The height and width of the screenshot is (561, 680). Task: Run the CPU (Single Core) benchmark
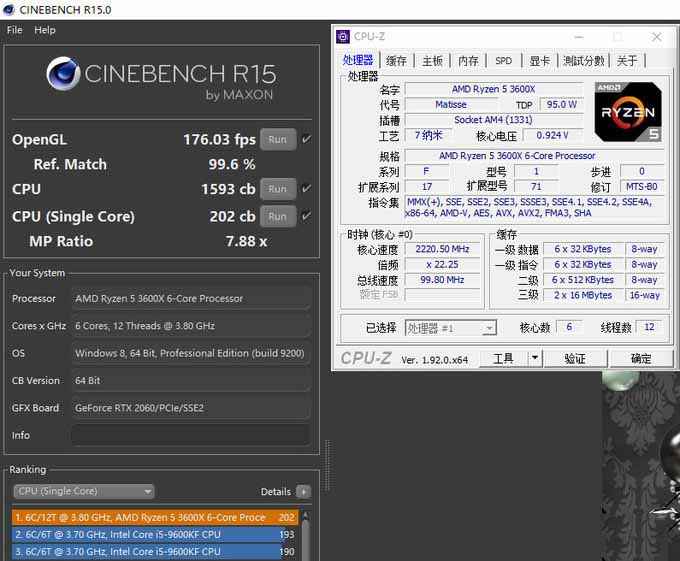[x=278, y=216]
